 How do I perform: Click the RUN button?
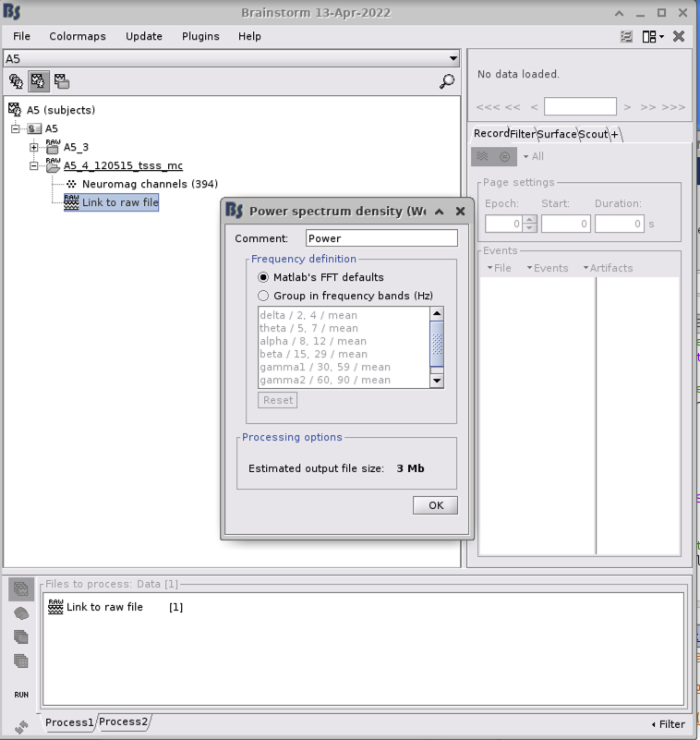coord(21,695)
